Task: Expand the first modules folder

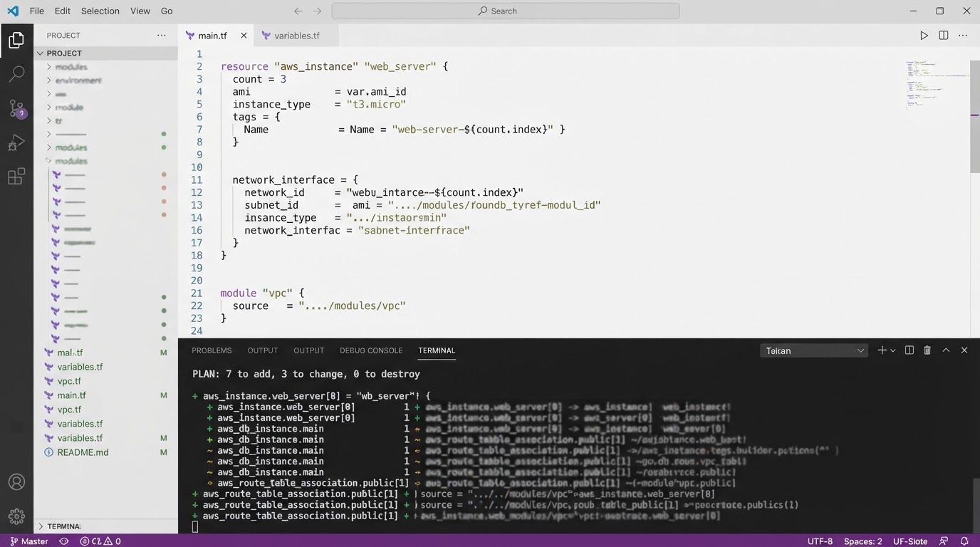Action: 48,67
